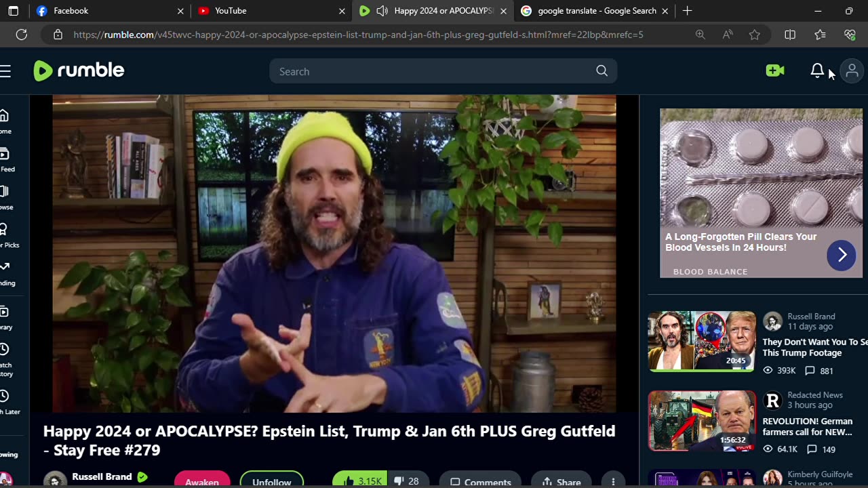Screen dimensions: 868x488
Task: Click the blood pill ad image
Action: click(761, 168)
